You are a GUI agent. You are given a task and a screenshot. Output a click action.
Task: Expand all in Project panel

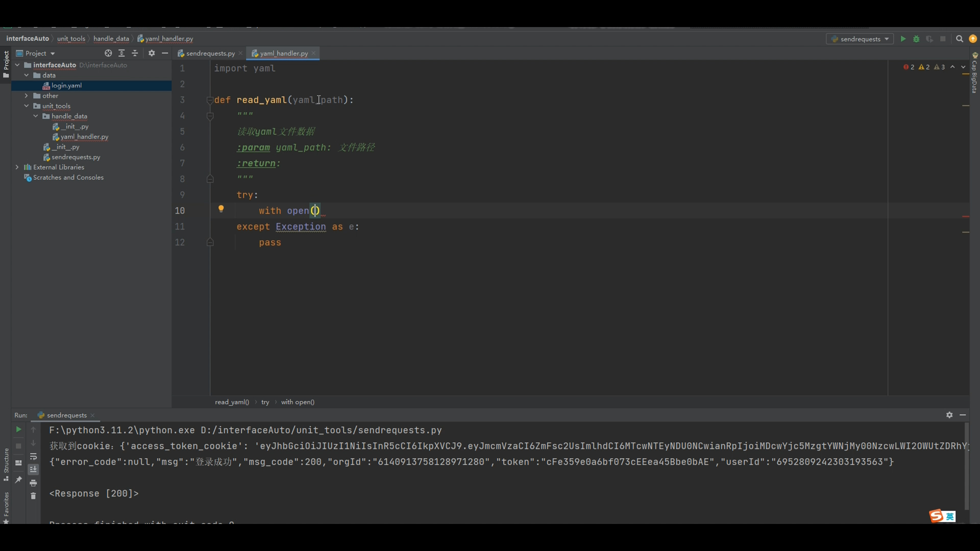point(121,53)
